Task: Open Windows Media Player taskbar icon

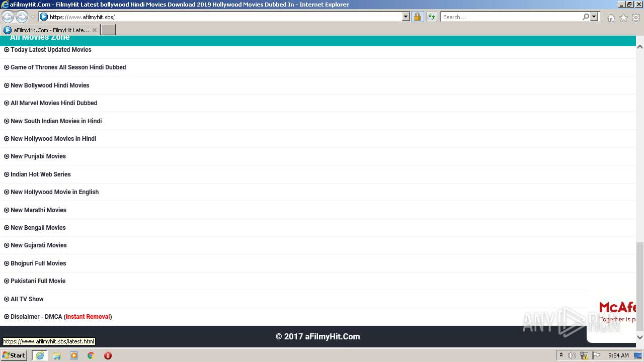Action: pyautogui.click(x=74, y=355)
